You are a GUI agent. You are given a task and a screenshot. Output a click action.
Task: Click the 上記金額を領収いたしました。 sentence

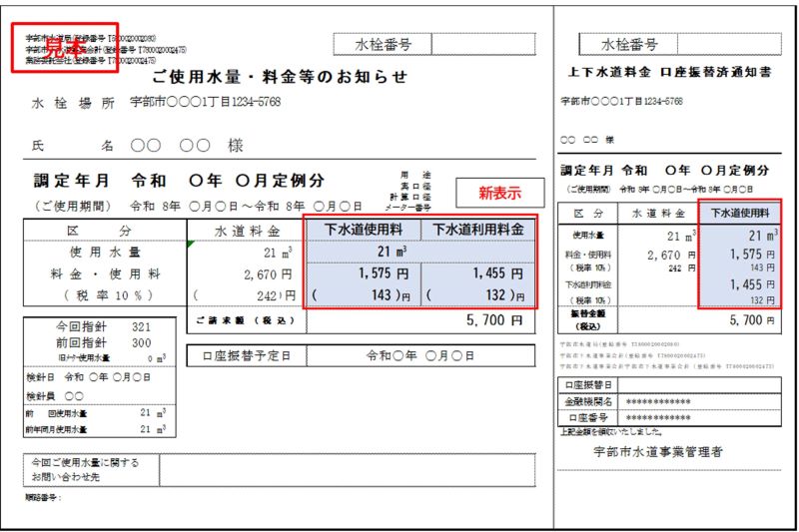[x=611, y=432]
